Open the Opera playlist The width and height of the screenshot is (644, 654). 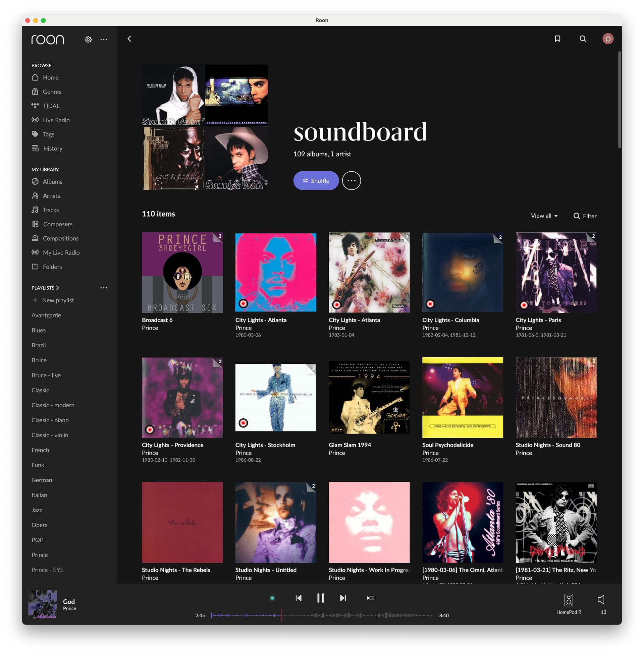pos(40,525)
